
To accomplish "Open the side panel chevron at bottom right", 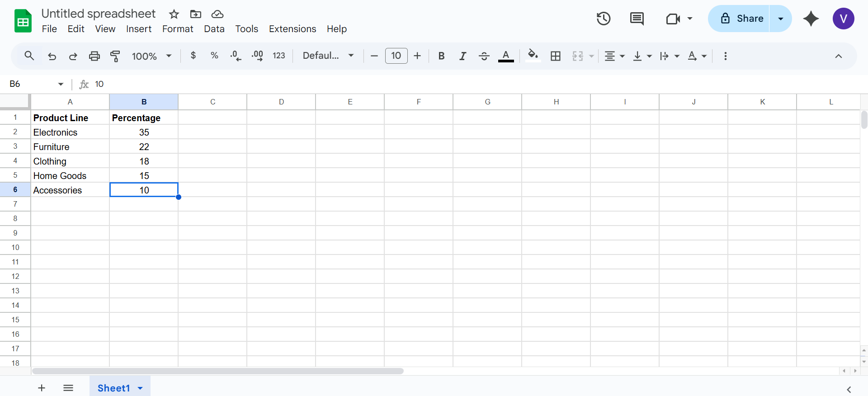I will 849,389.
